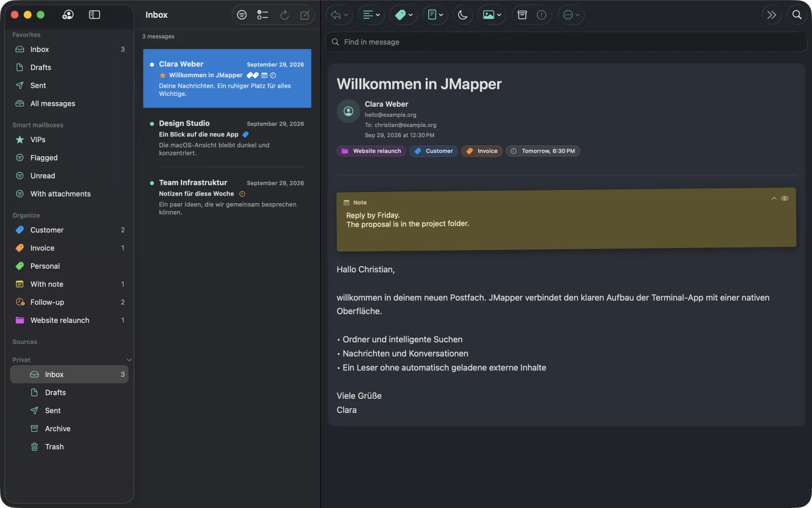812x508 pixels.
Task: Open the note document dropdown in toolbar
Action: point(435,15)
